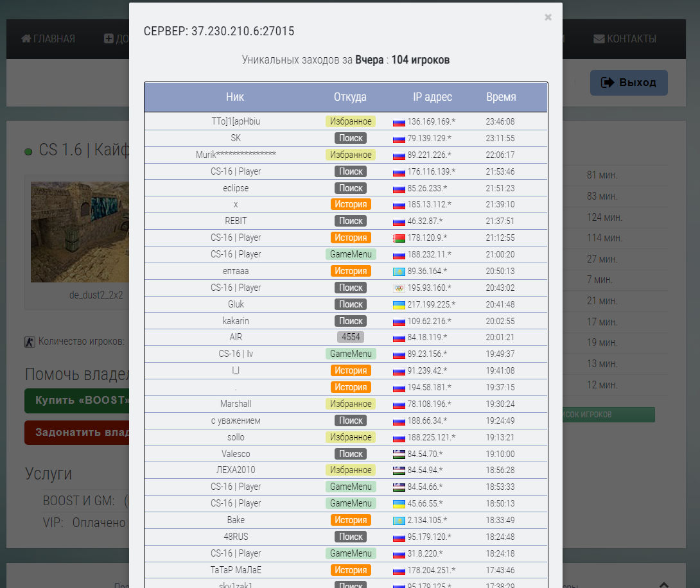Viewport: 700px width, 588px height.
Task: Click the Ник column header
Action: [235, 97]
